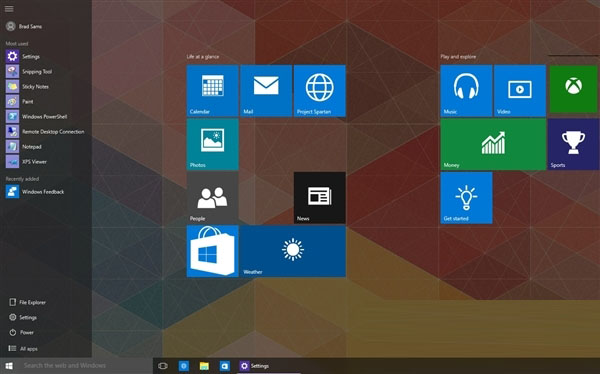Click the Life at a glance group heading
This screenshot has width=600, height=374.
(203, 57)
